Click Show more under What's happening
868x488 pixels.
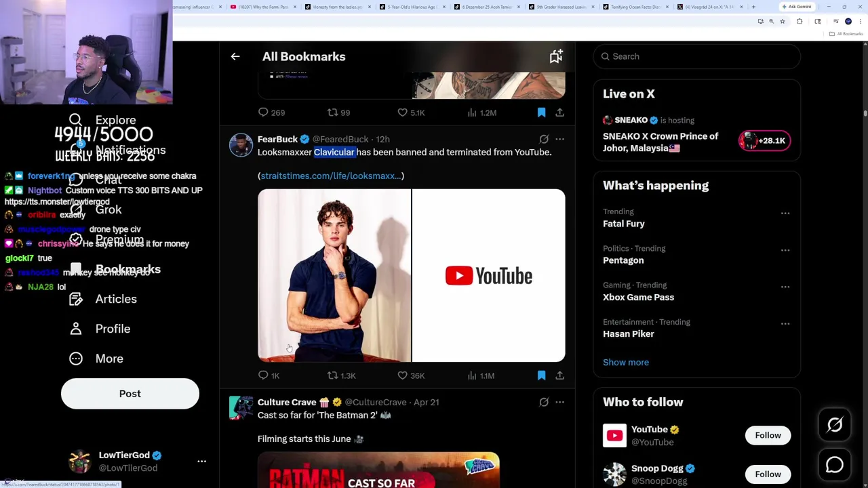point(626,362)
